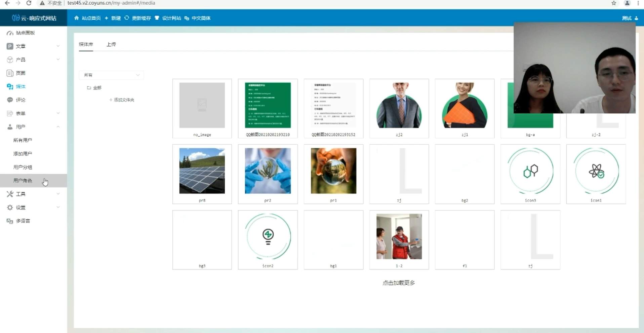Click 更新缓存 to refresh the cache
The image size is (644, 333).
point(142,18)
